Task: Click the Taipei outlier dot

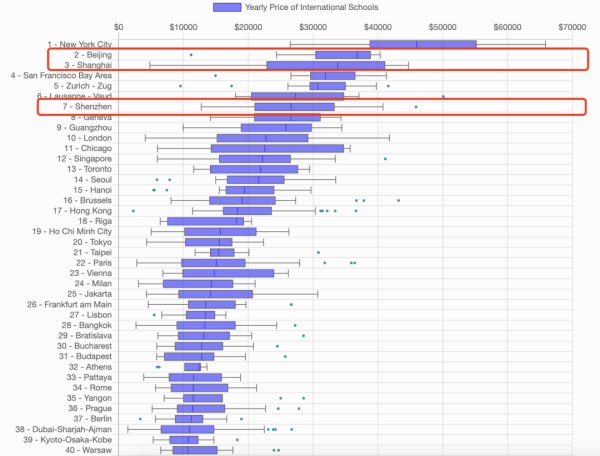Action: tap(318, 253)
